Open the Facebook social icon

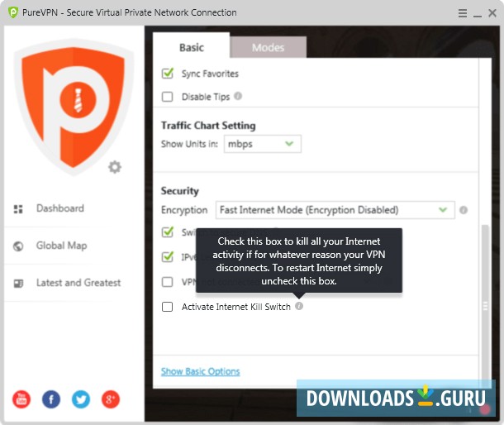click(51, 399)
